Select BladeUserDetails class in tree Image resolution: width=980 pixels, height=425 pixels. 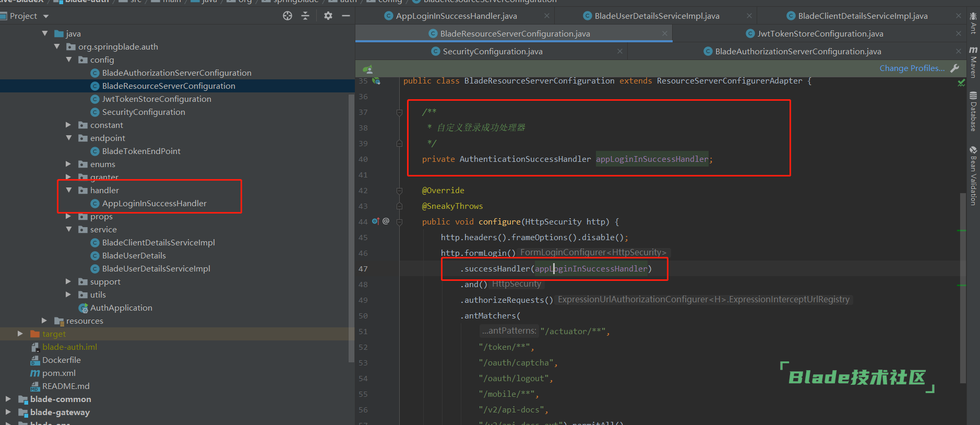(x=134, y=255)
